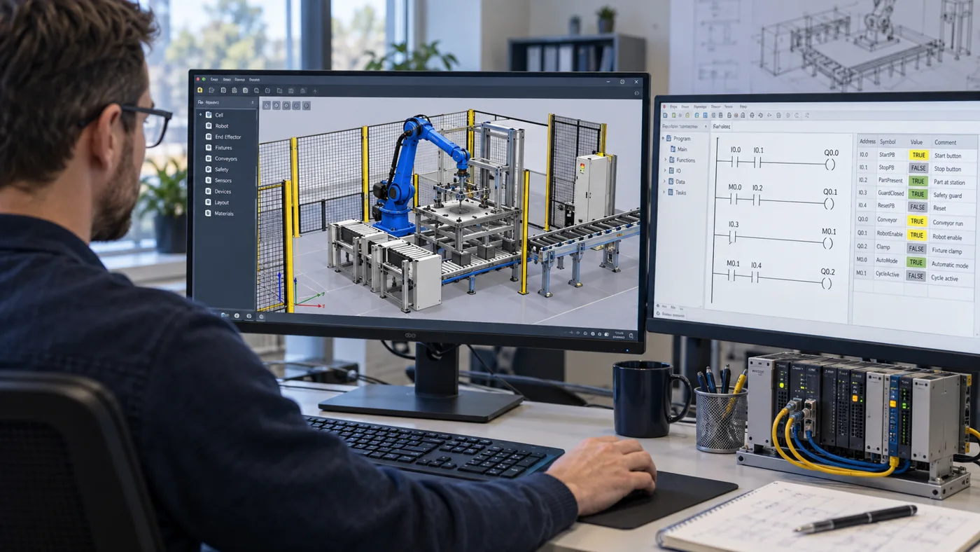Toggle the FALSE value of CycleActive
980x552 pixels.
[916, 276]
